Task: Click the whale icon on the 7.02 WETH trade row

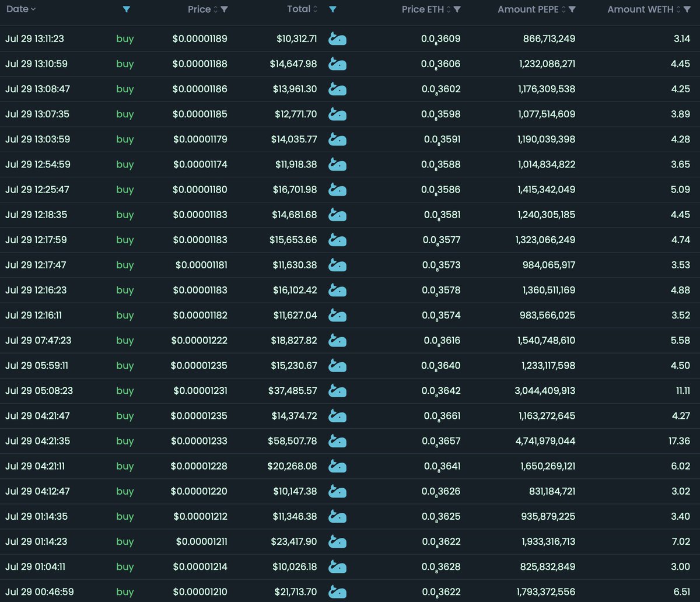Action: [337, 541]
